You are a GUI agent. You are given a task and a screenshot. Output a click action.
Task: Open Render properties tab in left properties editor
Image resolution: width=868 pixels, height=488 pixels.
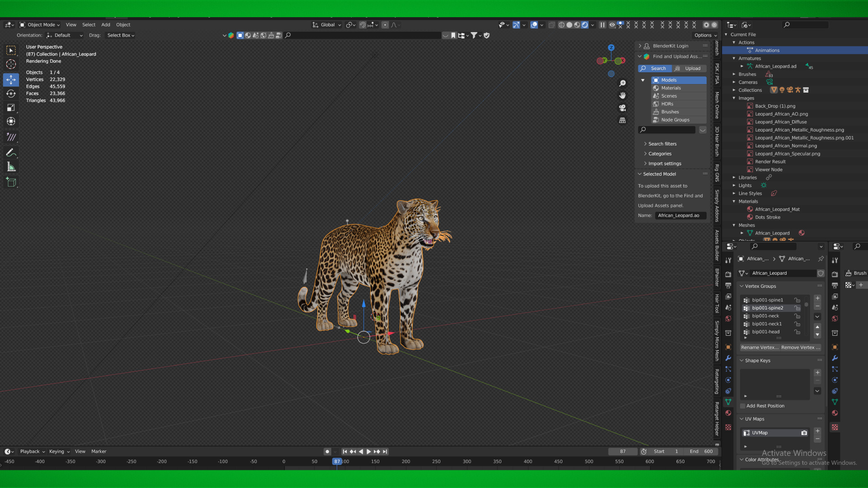[728, 274]
